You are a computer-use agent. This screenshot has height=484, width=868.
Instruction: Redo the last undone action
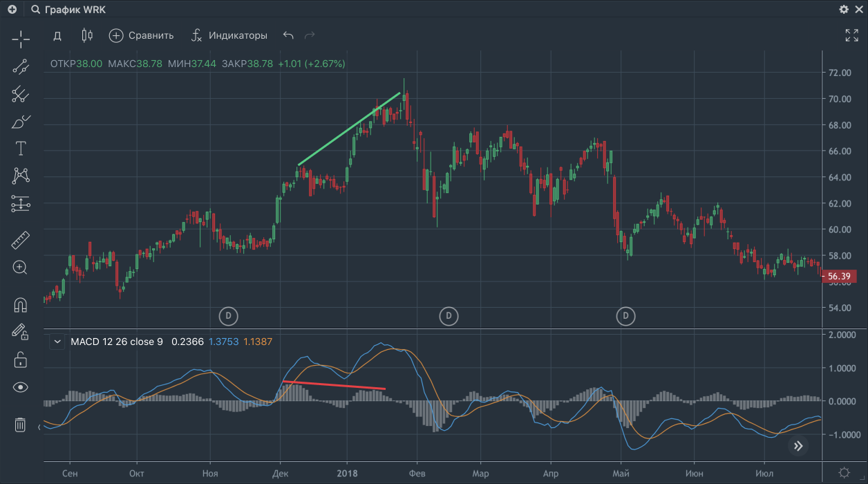click(x=310, y=35)
